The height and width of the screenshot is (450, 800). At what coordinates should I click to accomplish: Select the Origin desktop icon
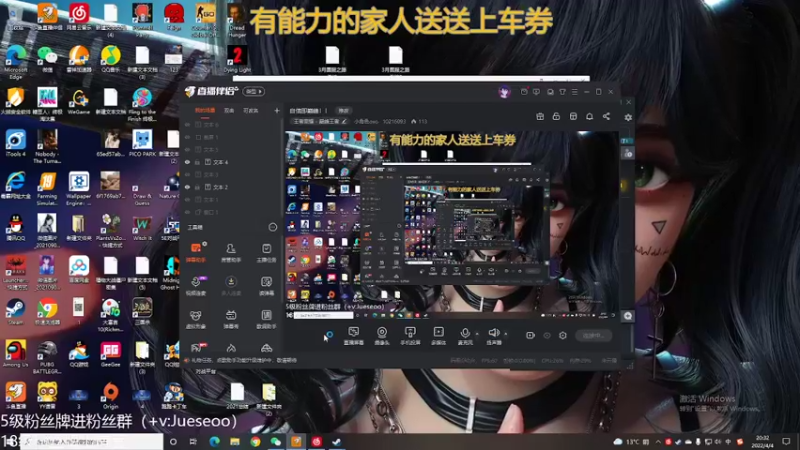click(110, 395)
